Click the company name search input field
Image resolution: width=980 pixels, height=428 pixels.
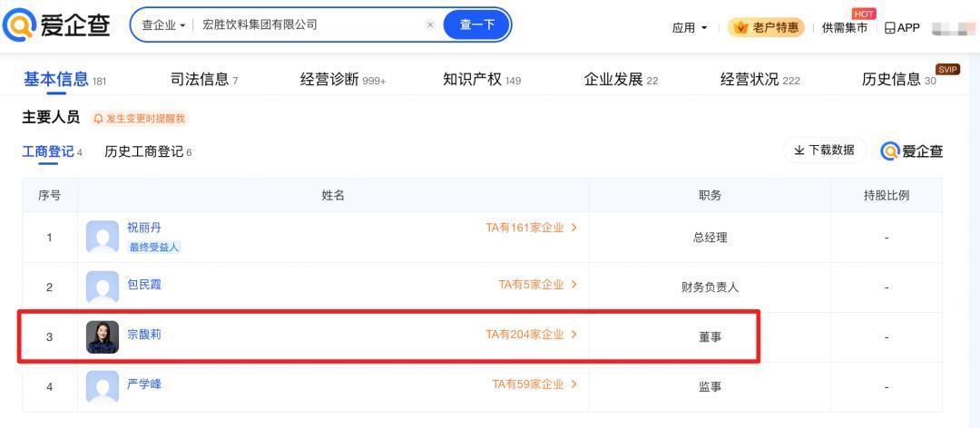point(309,24)
